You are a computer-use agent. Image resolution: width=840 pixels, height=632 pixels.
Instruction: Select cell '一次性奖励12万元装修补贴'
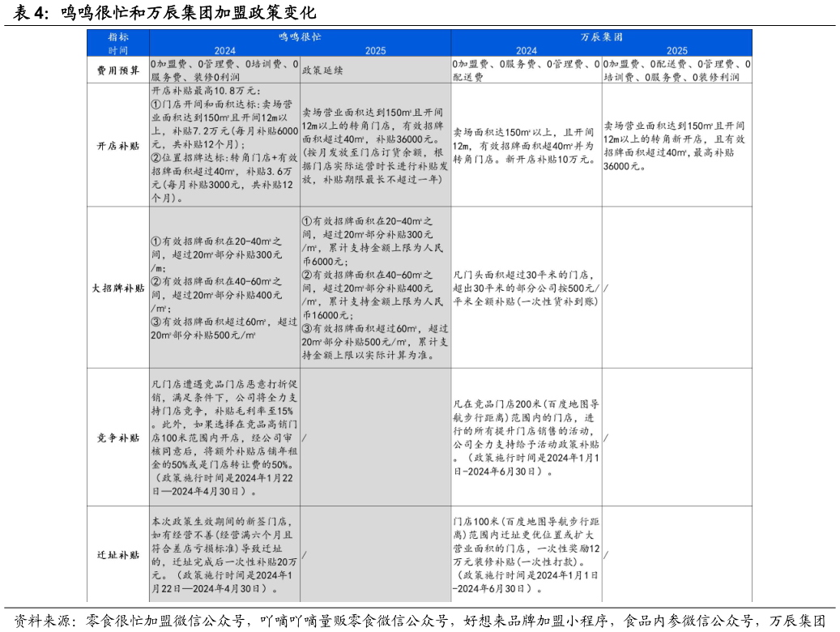[526, 555]
